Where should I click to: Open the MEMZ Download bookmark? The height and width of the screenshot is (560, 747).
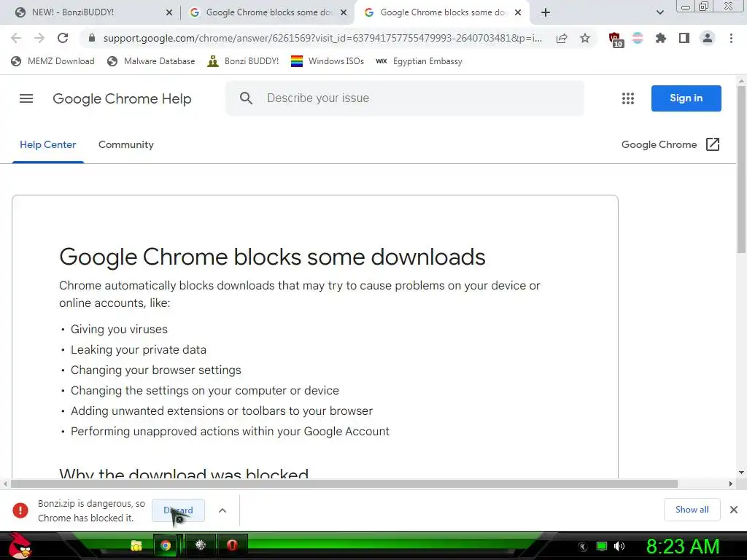(x=53, y=61)
